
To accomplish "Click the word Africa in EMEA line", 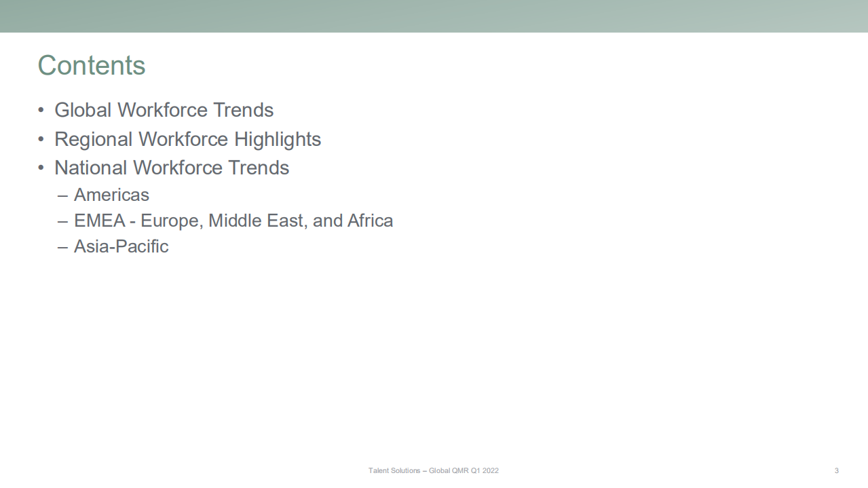I will 370,221.
